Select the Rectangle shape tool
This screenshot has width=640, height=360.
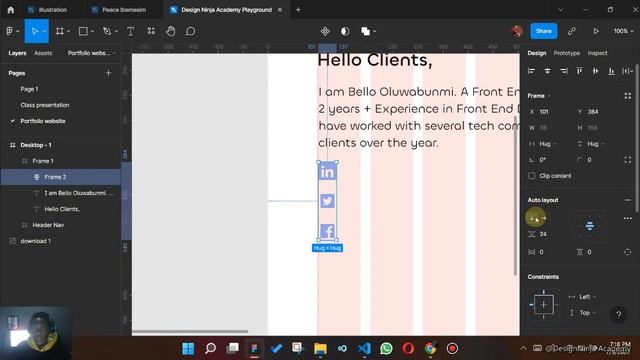pyautogui.click(x=83, y=31)
